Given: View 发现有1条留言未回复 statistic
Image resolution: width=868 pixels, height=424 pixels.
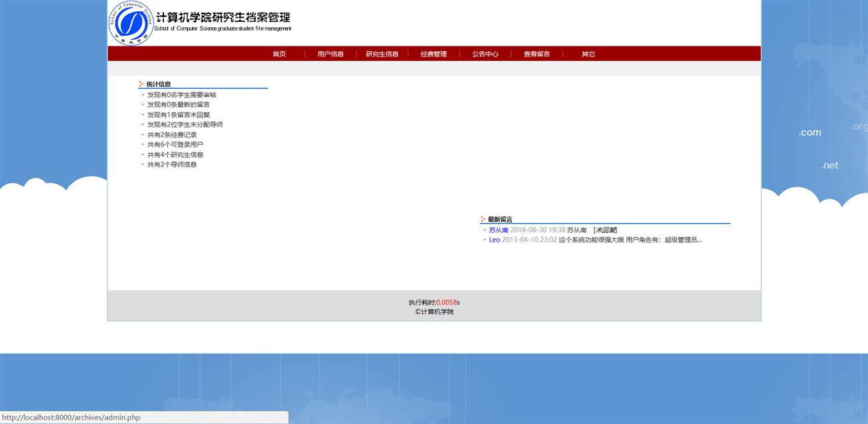Looking at the screenshot, I should [178, 115].
